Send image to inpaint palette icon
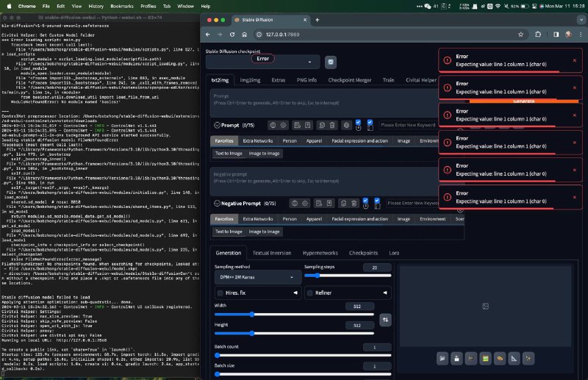The width and height of the screenshot is (588, 380). point(500,359)
